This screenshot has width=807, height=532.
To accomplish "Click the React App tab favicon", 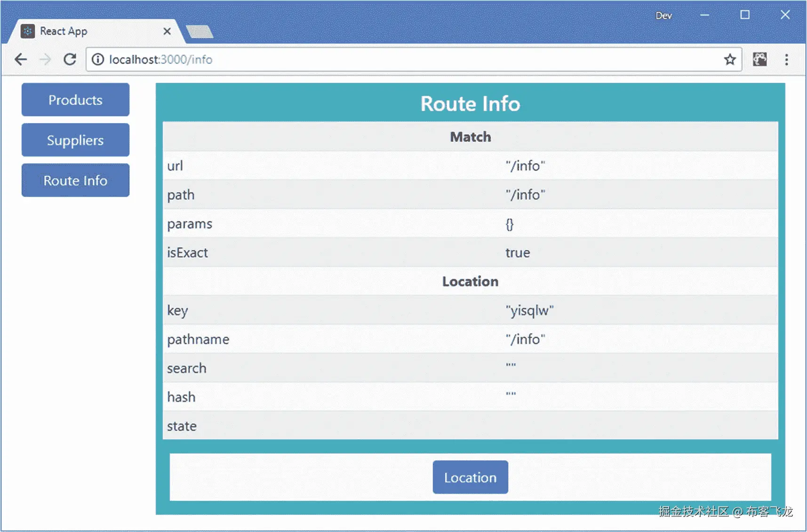I will pos(28,31).
